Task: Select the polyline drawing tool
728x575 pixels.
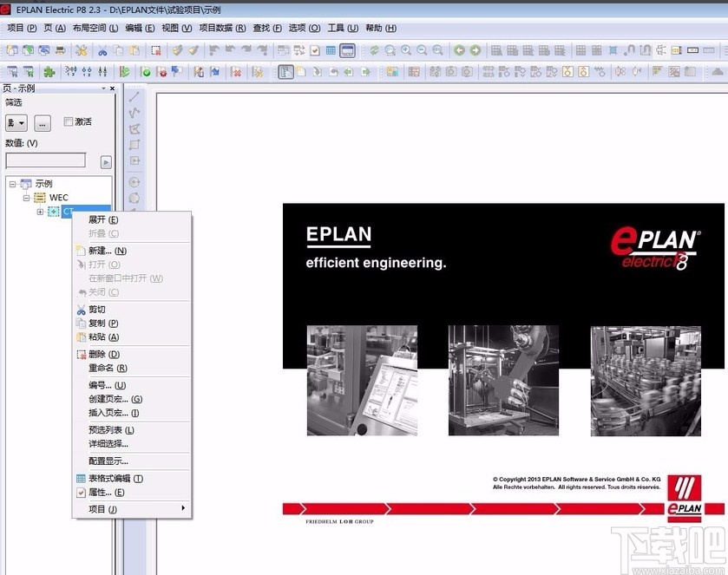Action: pyautogui.click(x=134, y=113)
